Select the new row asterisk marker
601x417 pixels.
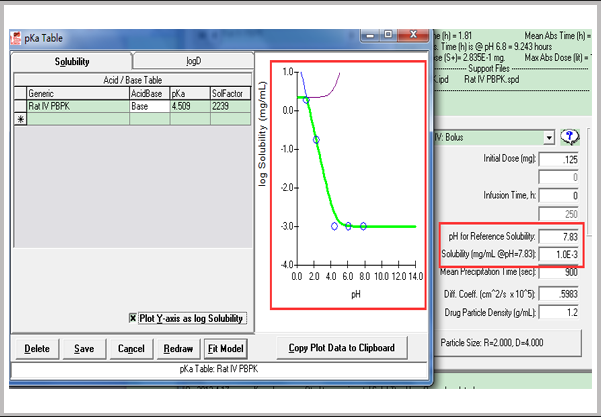coord(20,119)
